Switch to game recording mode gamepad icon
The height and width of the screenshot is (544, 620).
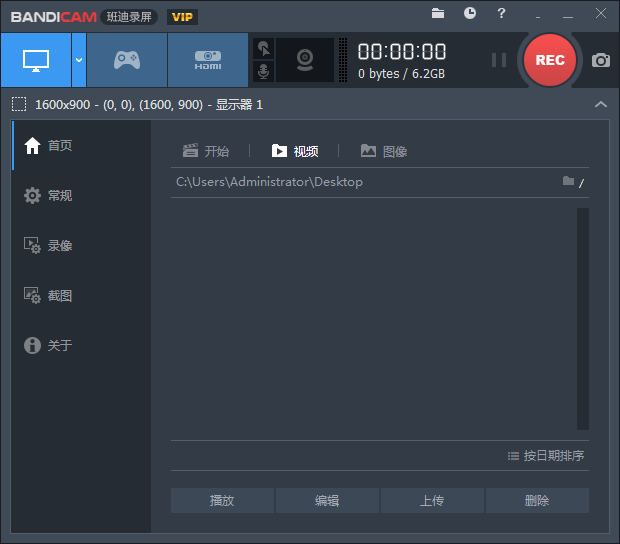point(127,60)
